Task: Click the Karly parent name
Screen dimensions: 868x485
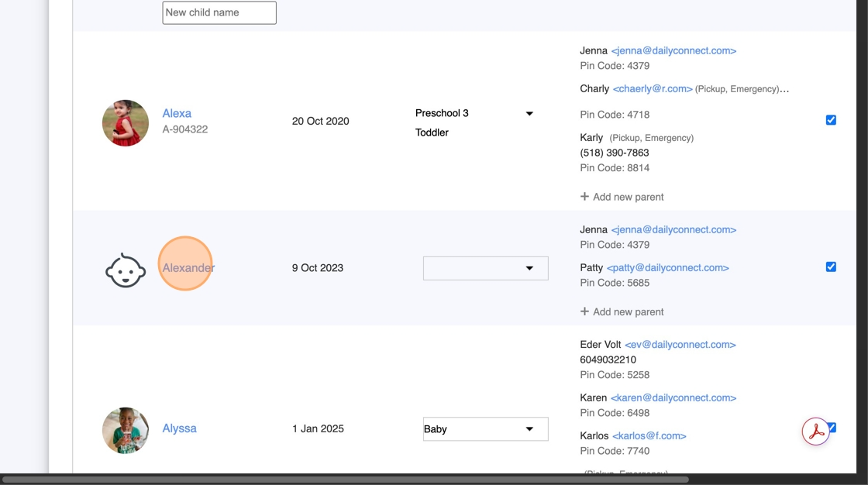Action: (x=591, y=138)
